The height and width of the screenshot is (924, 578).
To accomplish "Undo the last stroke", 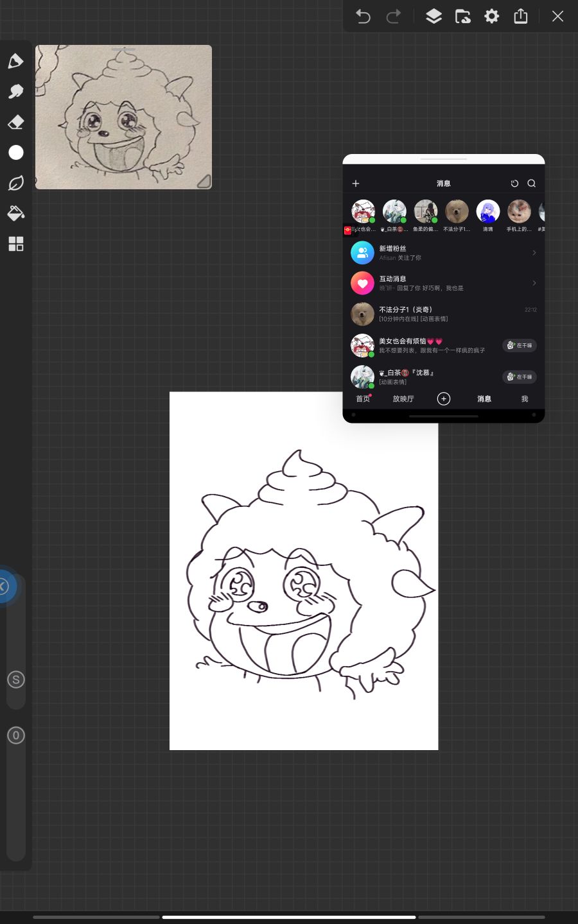I will click(363, 16).
